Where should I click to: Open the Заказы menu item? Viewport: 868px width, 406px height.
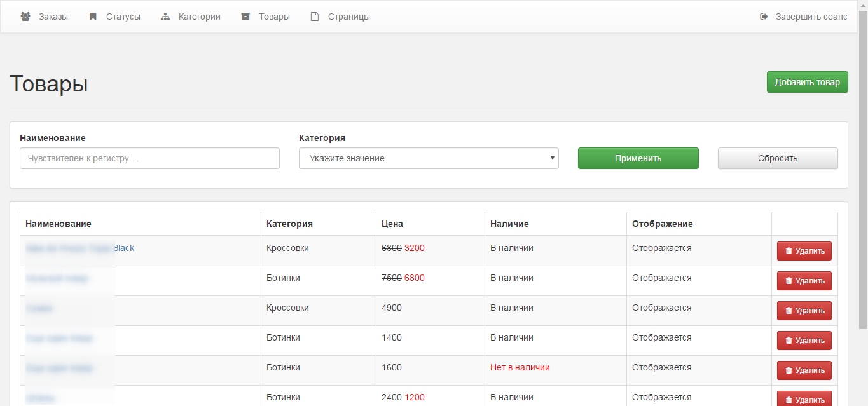53,17
